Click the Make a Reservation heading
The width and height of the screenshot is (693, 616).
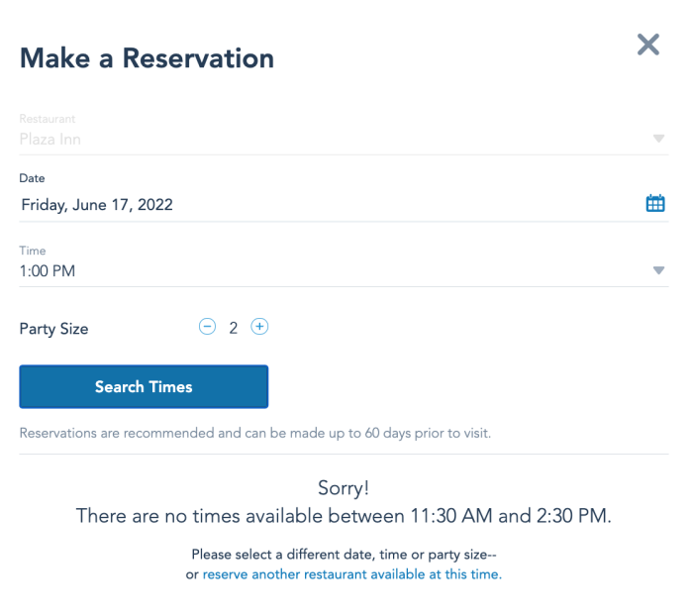coord(147,58)
